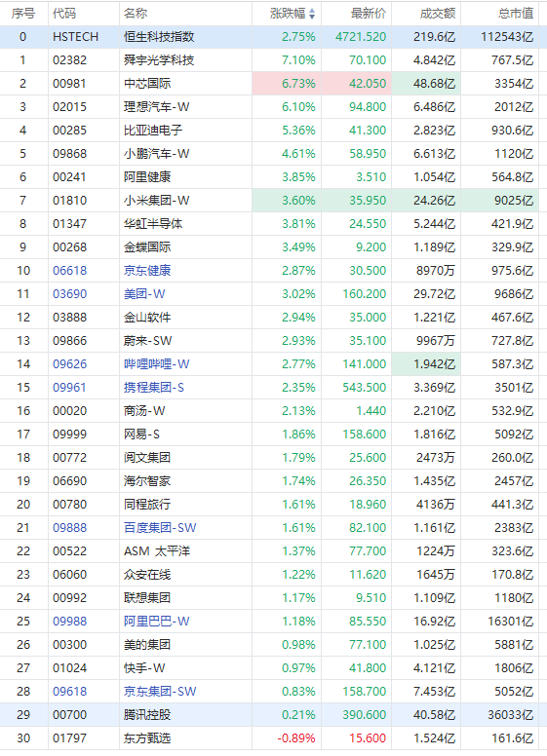Select the 东方甄选 row
The height and width of the screenshot is (756, 547).
[x=269, y=738]
